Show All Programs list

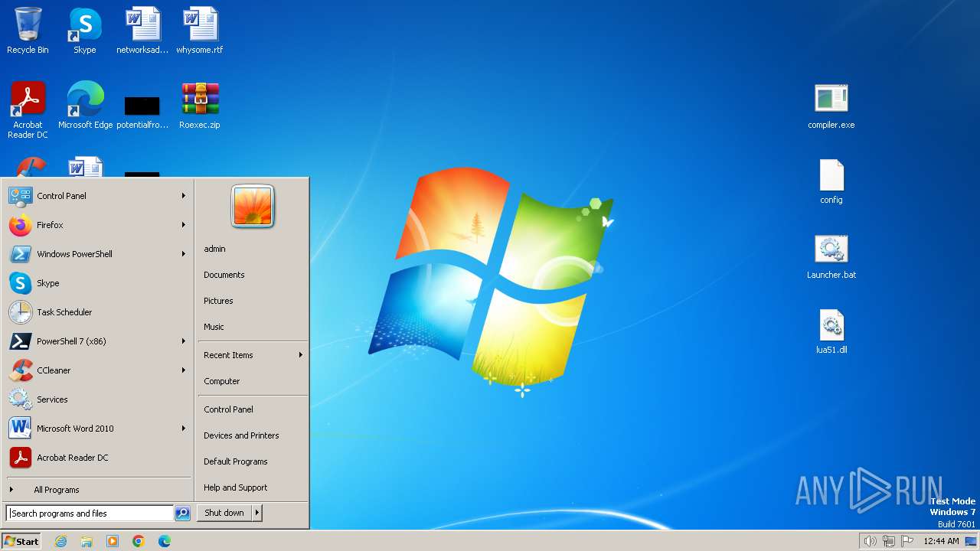[98, 490]
